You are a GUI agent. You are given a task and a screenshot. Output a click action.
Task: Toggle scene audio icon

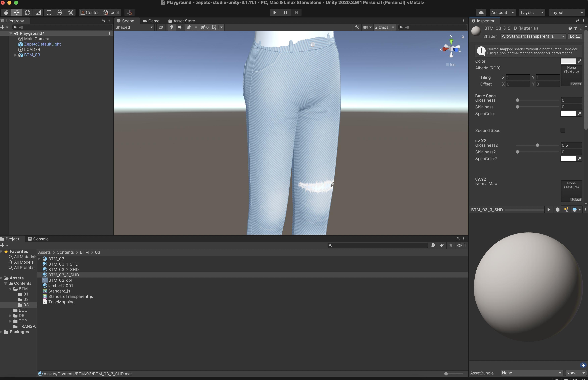point(180,27)
